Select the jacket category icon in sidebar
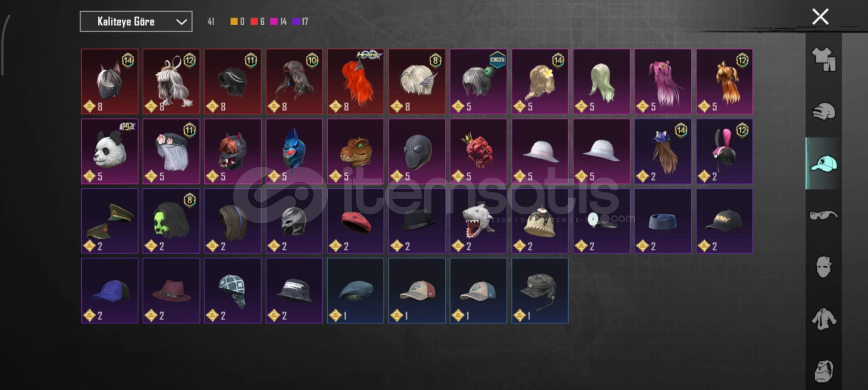This screenshot has width=868, height=390. pyautogui.click(x=824, y=319)
